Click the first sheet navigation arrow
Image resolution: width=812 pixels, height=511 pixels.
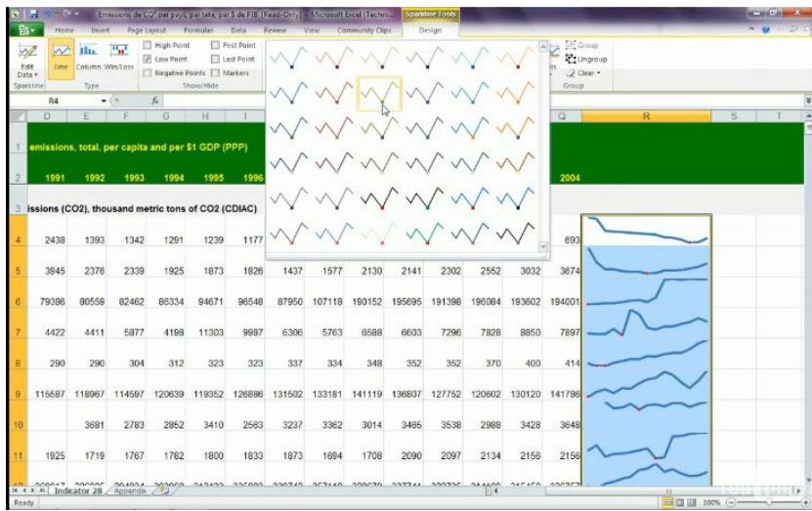tap(15, 490)
